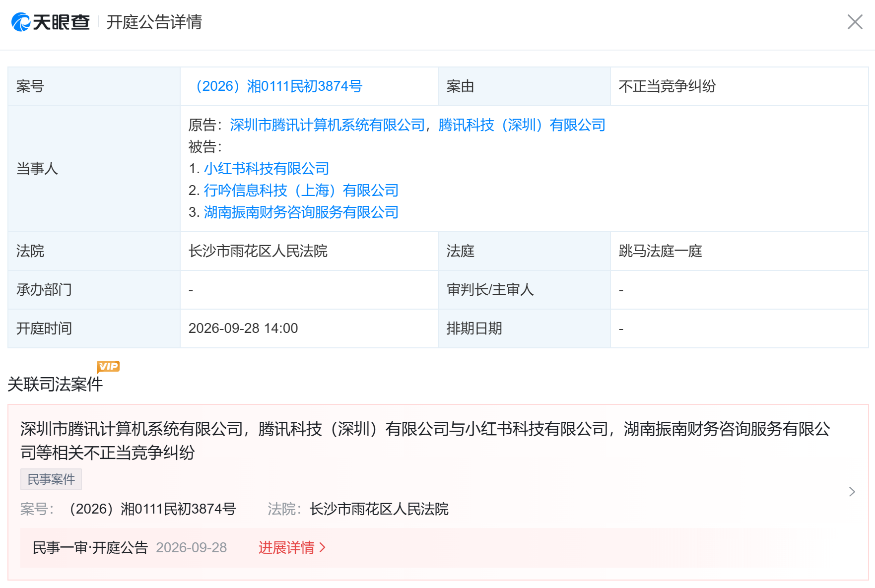
Task: Click the date 2026-09-28 in progress row
Action: [192, 547]
